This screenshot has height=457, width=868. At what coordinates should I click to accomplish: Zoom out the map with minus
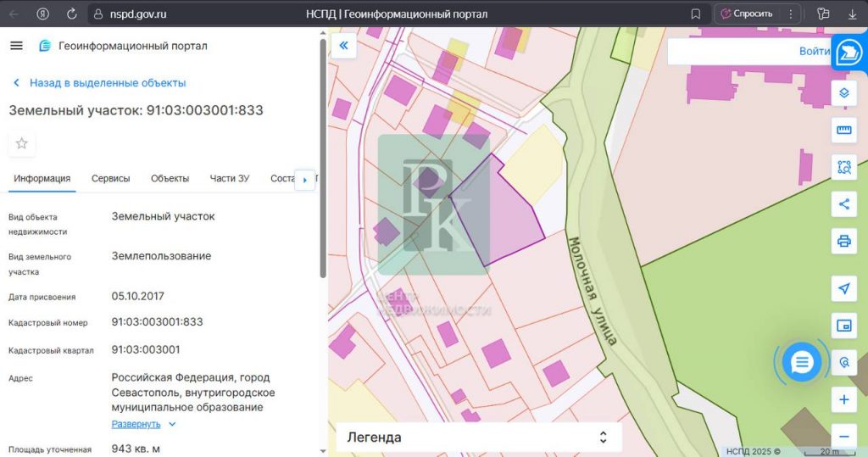point(843,436)
